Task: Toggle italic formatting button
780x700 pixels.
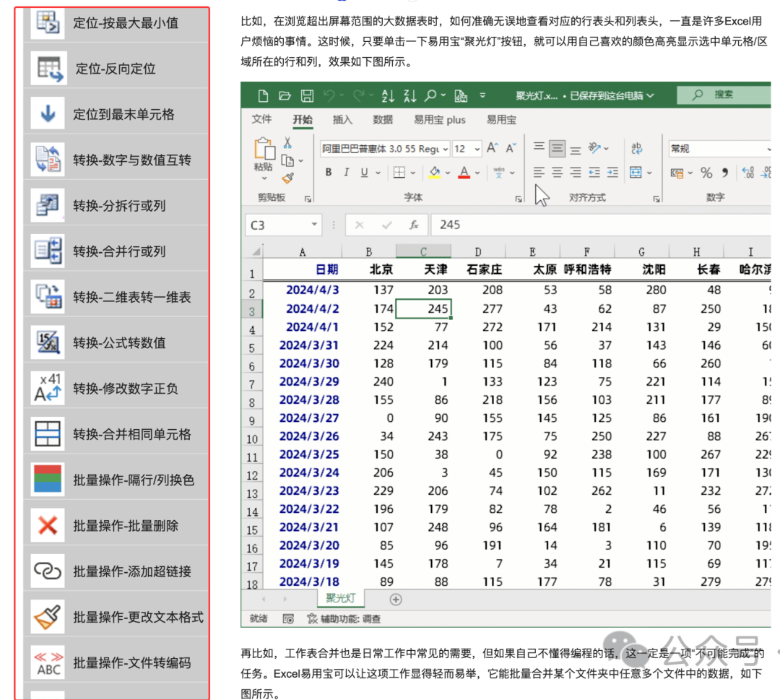Action: pos(346,173)
